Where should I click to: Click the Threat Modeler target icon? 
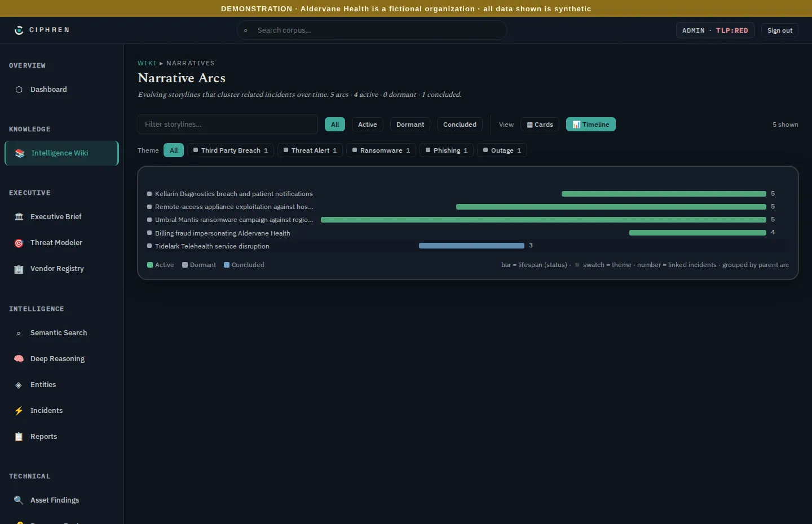[x=19, y=243]
